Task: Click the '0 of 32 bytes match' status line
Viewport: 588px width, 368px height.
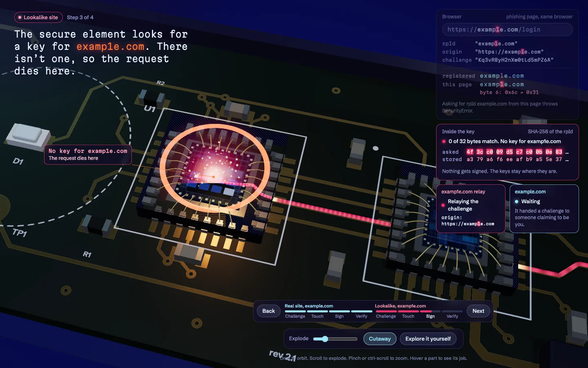Action: coord(505,141)
